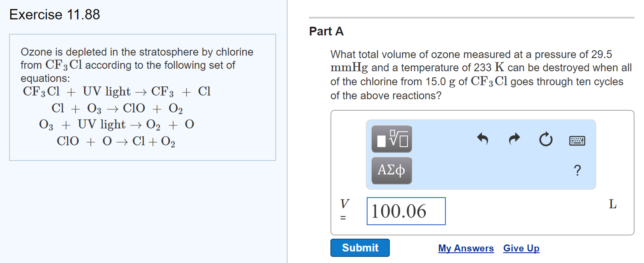Screen dimensions: 644x263
Task: Focus the volume answer input field
Action: tap(406, 211)
